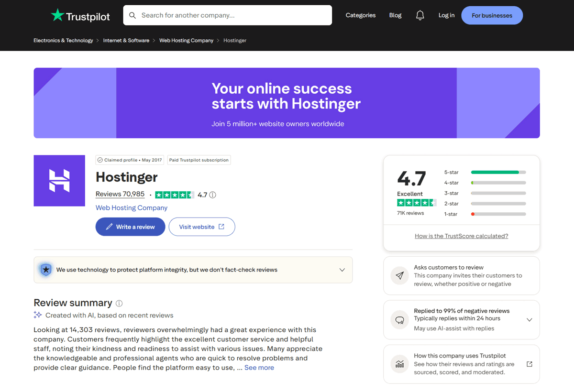Click the Claimed profile checkmark badge
574x392 pixels.
pyautogui.click(x=100, y=160)
